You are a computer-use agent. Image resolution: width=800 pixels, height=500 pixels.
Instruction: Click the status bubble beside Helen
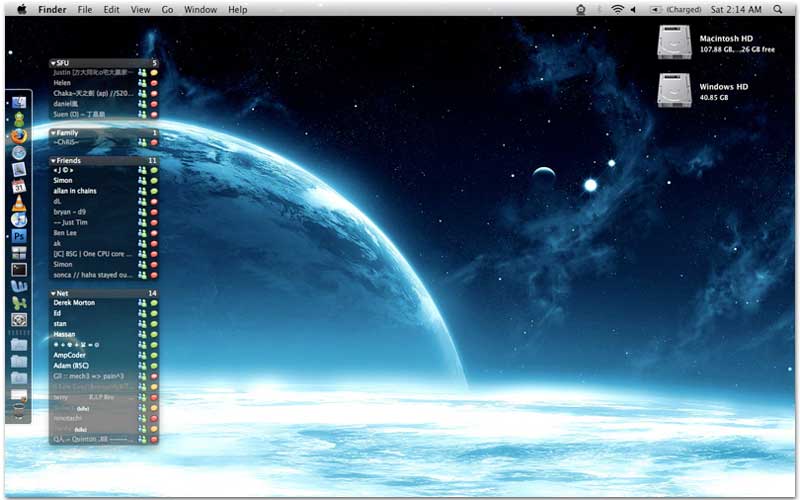tap(154, 83)
